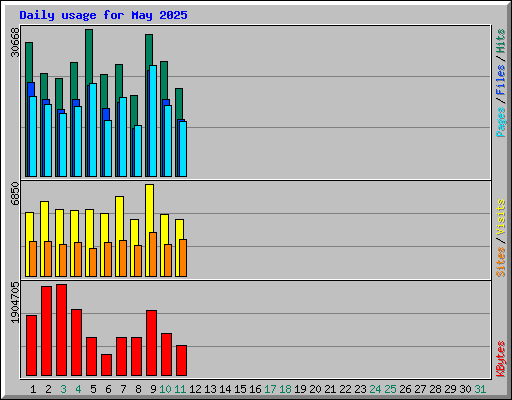
Task: Click the orange sites bar for day 11
Action: [183, 258]
